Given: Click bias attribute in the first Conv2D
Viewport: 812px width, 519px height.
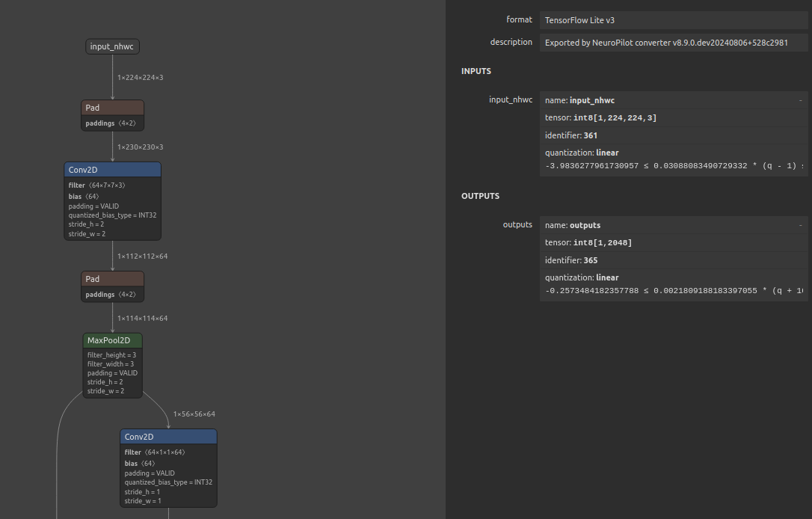Looking at the screenshot, I should coord(84,197).
